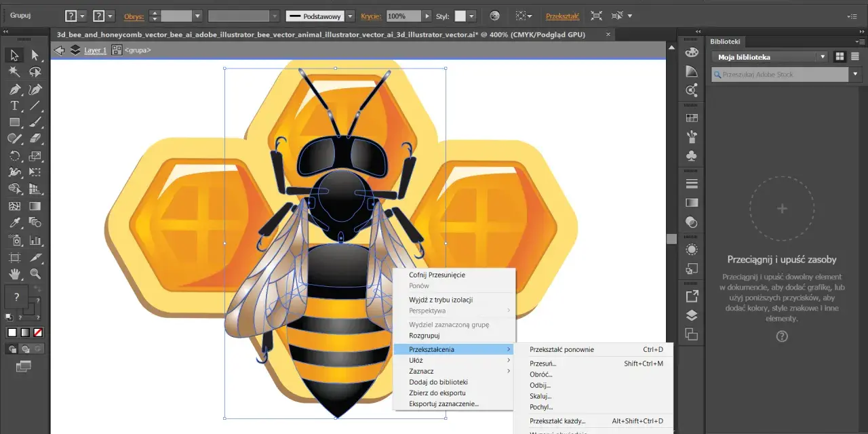Open the stroke weight dropdown
The width and height of the screenshot is (868, 434).
[x=197, y=16]
